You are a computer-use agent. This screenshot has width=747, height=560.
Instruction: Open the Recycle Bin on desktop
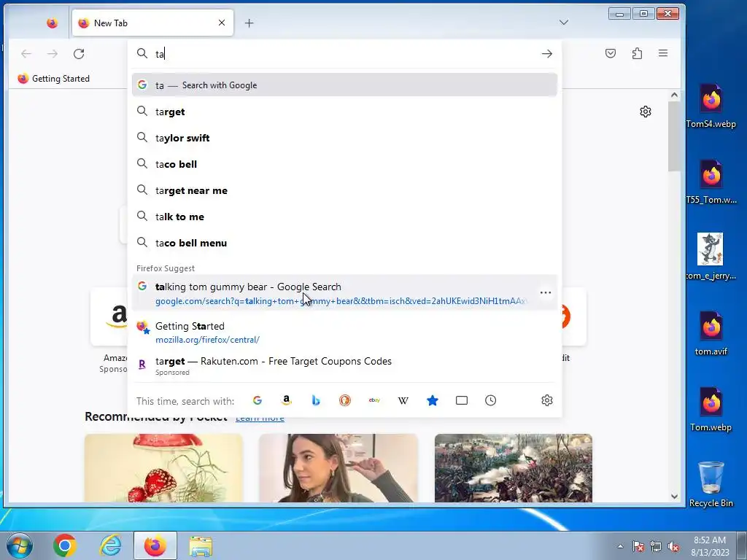(711, 484)
